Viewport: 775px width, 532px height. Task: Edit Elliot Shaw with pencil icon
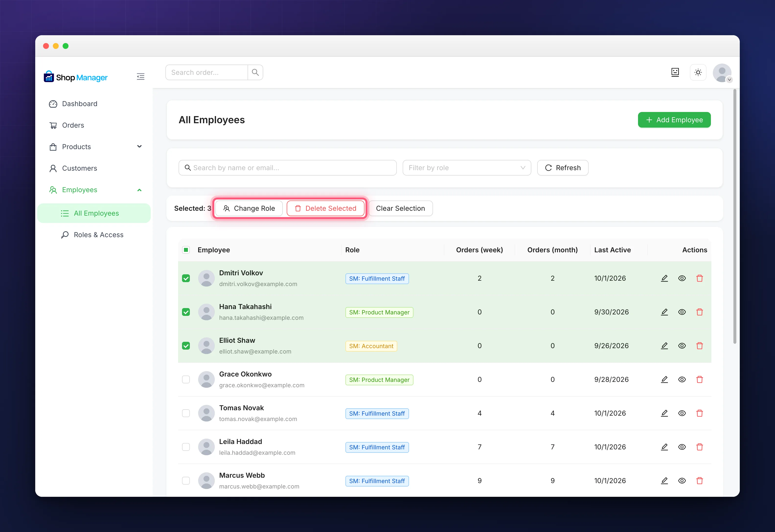pos(664,346)
